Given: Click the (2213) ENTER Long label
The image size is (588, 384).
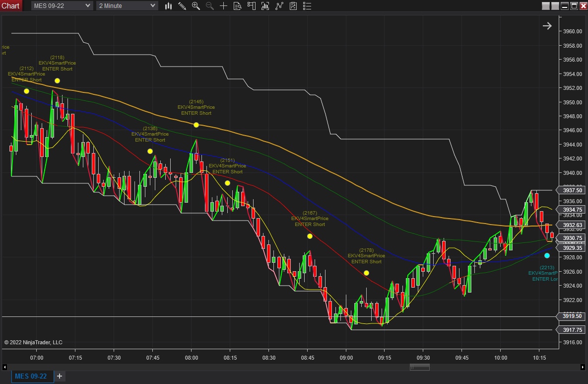Looking at the screenshot, I should pos(543,273).
